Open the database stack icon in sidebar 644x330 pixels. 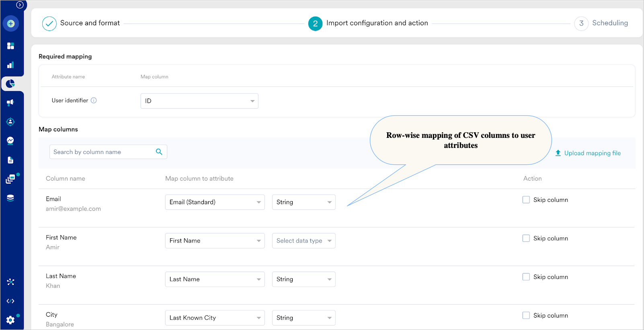pyautogui.click(x=11, y=198)
